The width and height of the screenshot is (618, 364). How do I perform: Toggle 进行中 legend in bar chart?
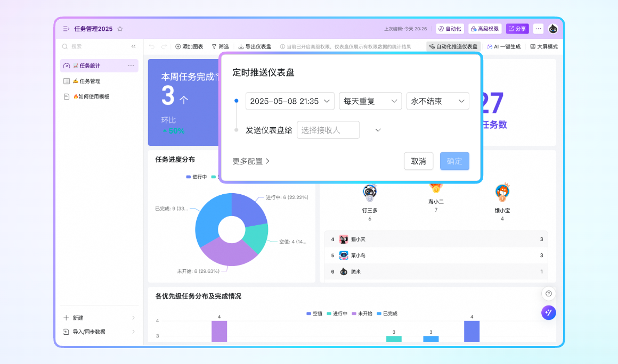click(337, 313)
